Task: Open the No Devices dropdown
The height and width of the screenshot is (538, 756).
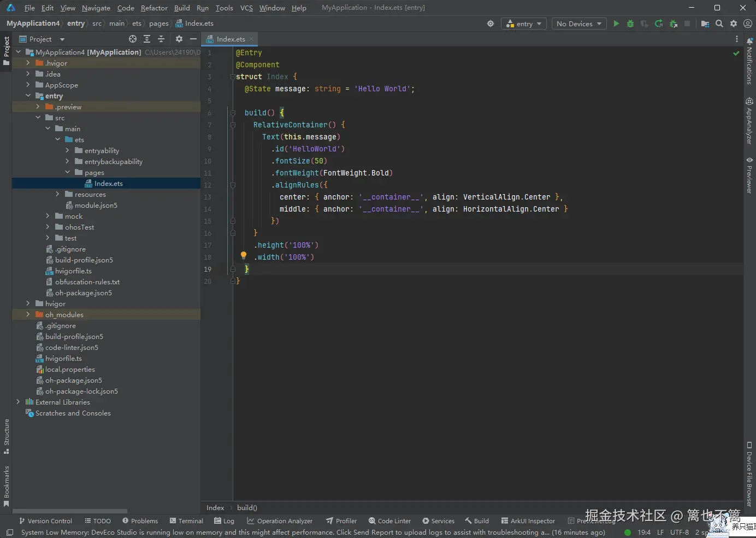Action: click(x=579, y=24)
